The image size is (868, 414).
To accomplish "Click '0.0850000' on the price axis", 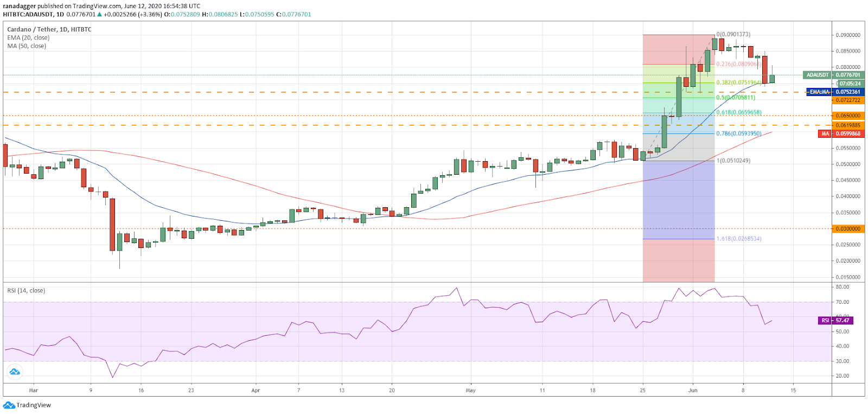I will click(x=848, y=52).
